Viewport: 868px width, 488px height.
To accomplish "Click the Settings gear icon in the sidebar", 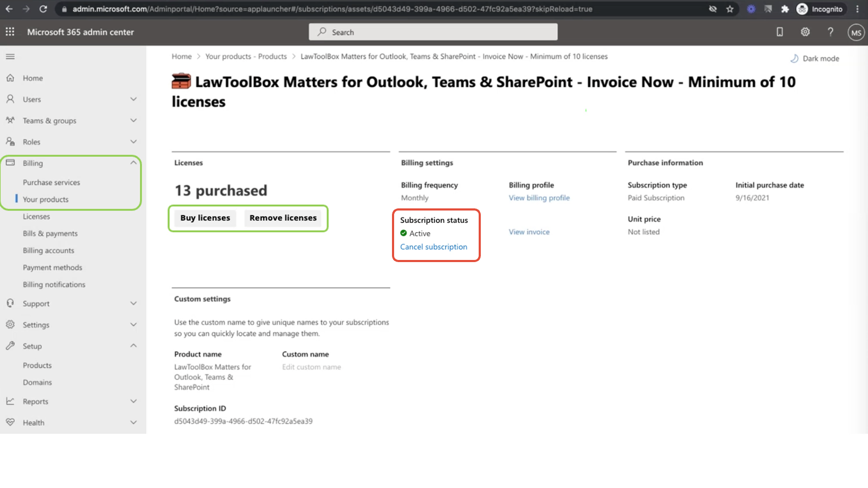I will tap(10, 324).
